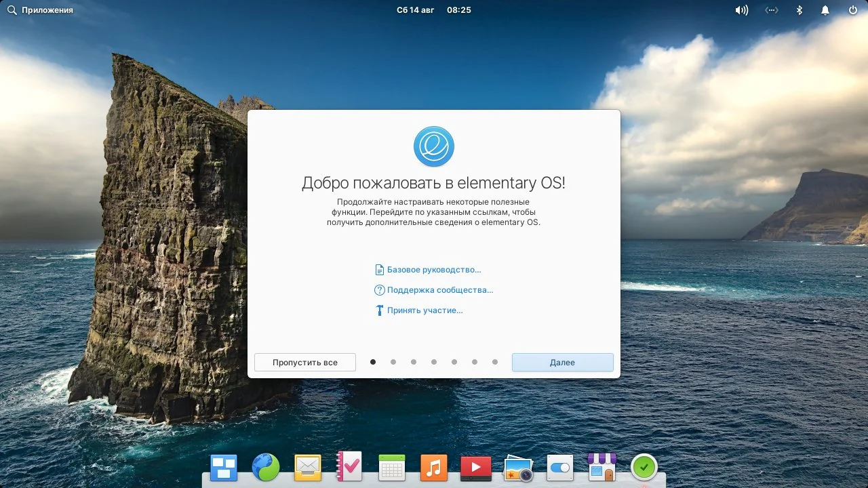This screenshot has height=488, width=868.
Task: Click the Далее button to continue
Action: [x=562, y=362]
